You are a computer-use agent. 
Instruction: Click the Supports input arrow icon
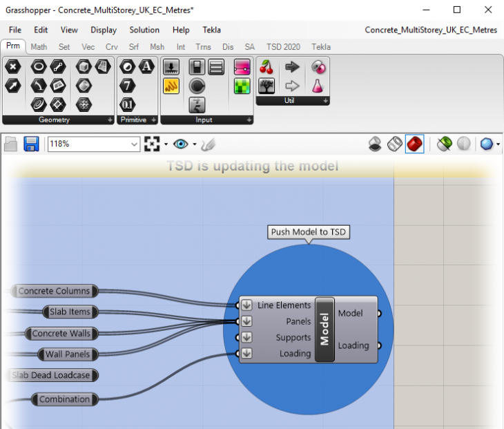coord(247,337)
